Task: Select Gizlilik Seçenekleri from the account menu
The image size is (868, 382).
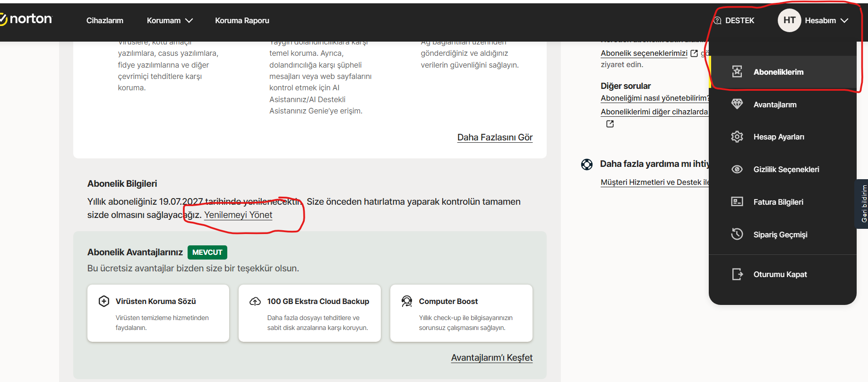Action: point(782,169)
